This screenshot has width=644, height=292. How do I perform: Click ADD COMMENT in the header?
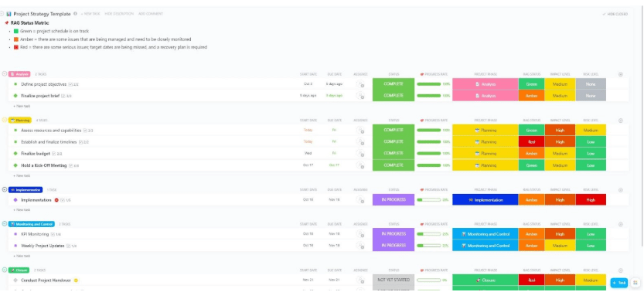(x=150, y=14)
